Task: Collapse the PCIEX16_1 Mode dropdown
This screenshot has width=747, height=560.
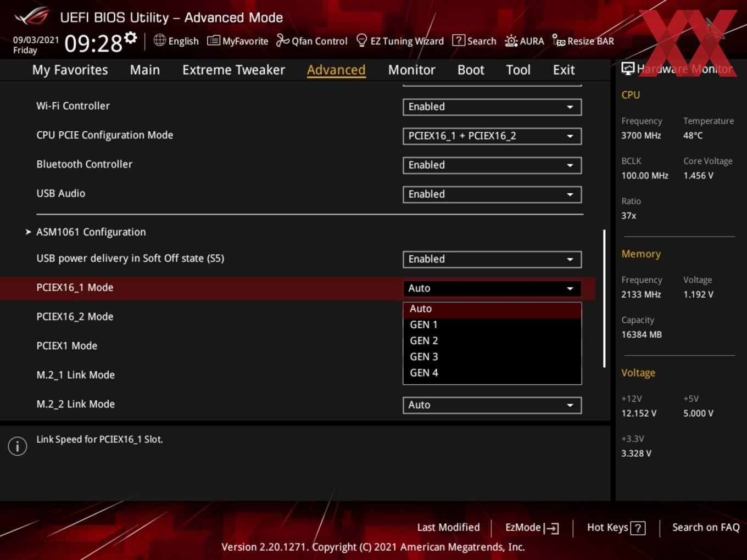Action: [492, 288]
